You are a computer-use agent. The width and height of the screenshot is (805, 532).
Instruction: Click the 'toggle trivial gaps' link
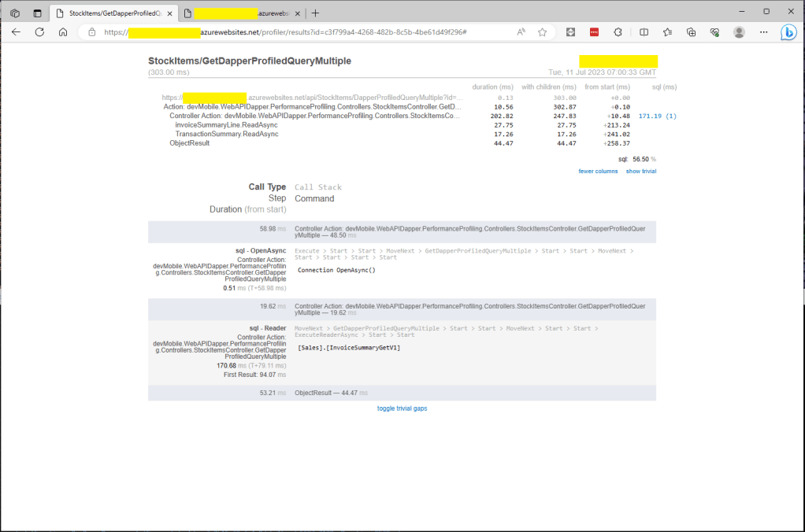402,408
